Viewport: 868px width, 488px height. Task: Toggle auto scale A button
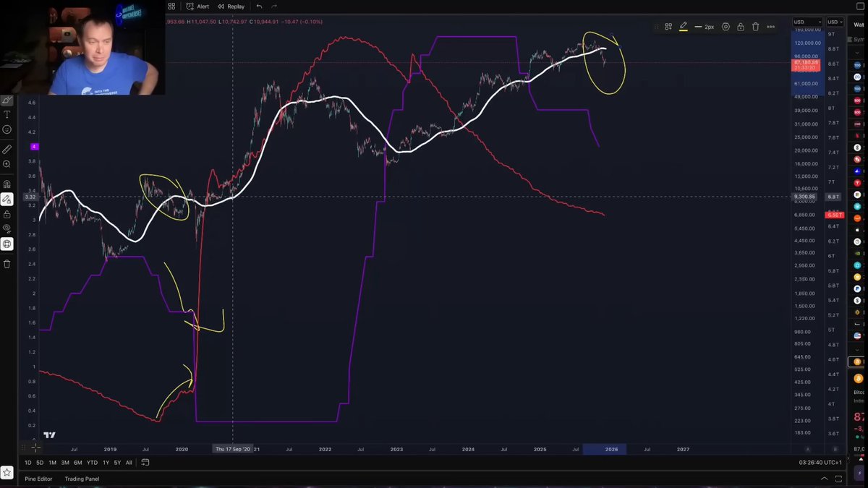[807, 449]
